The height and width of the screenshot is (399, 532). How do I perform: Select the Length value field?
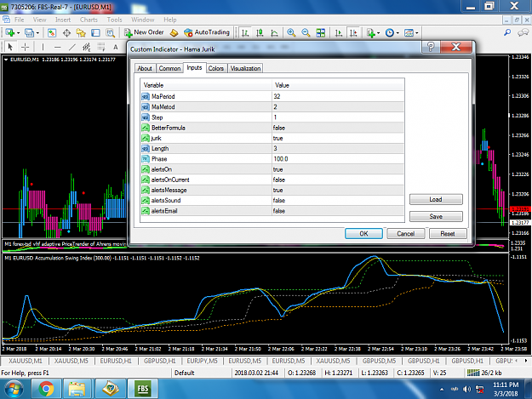338,149
